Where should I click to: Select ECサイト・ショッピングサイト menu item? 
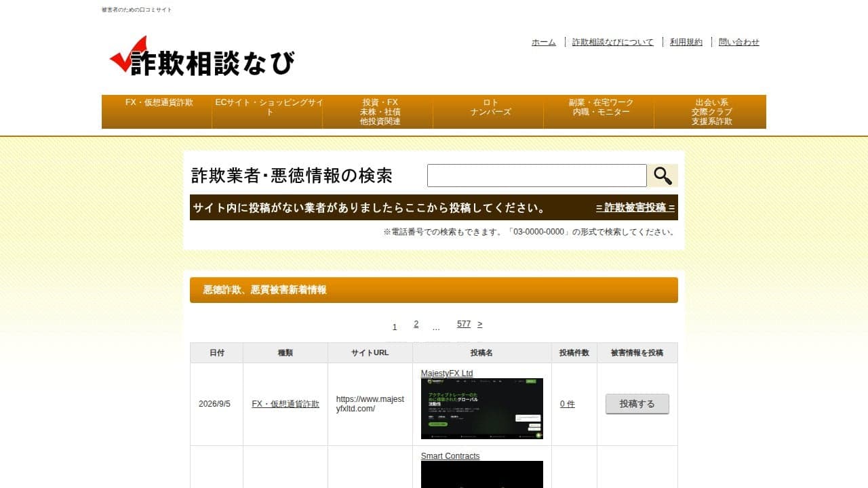(269, 112)
